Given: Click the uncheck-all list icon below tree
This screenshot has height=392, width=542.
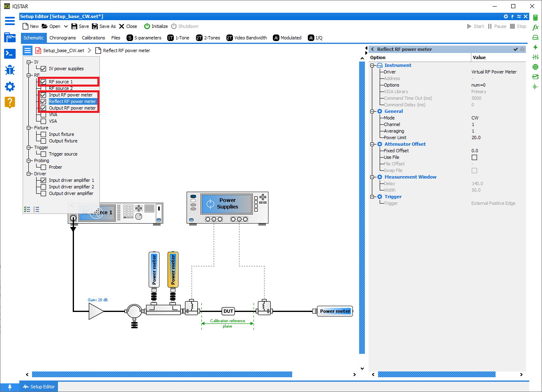Looking at the screenshot, I should coord(36,209).
